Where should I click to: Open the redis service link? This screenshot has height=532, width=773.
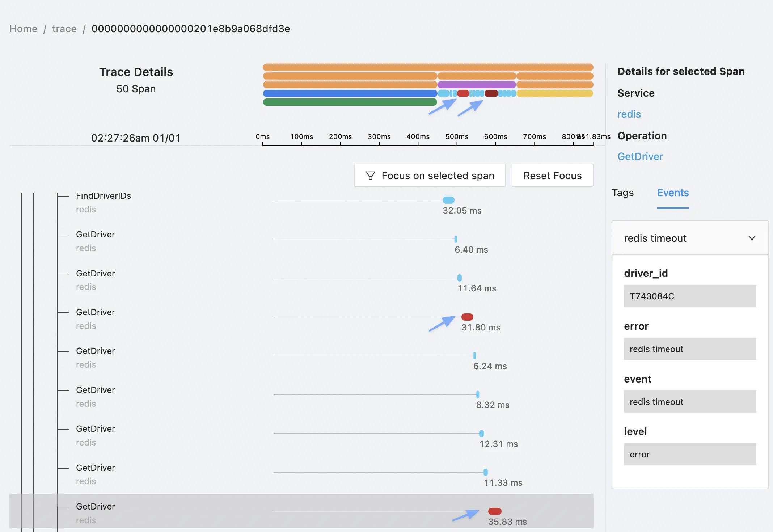(x=629, y=114)
